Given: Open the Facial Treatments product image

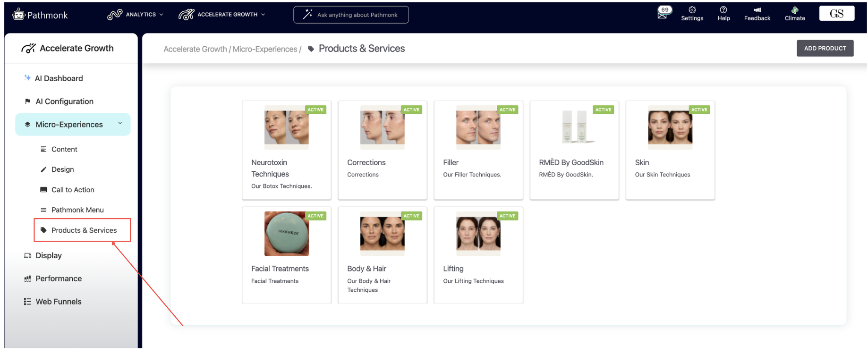Looking at the screenshot, I should coord(287,234).
